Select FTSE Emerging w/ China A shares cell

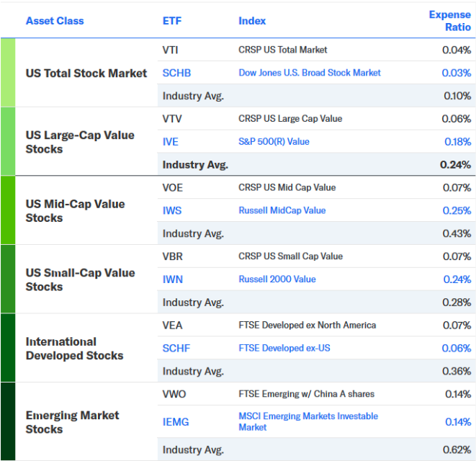tap(306, 394)
